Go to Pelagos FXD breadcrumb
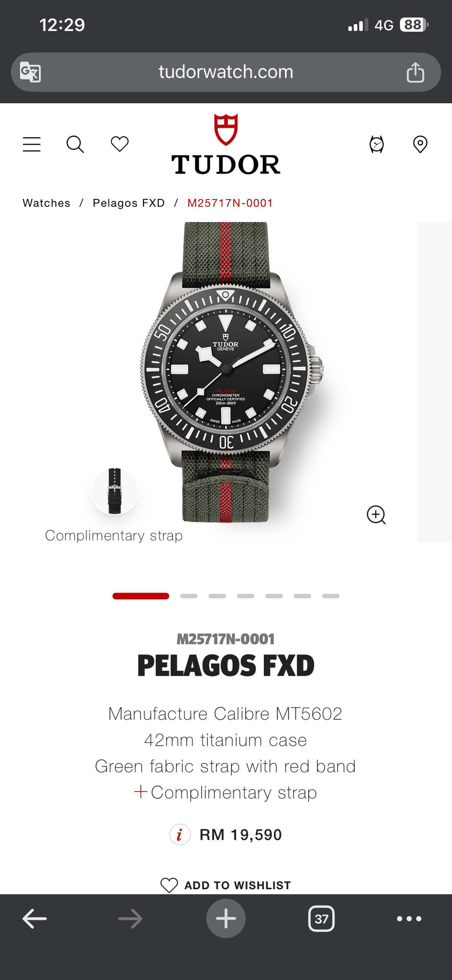Viewport: 452px width, 980px height. click(x=128, y=203)
